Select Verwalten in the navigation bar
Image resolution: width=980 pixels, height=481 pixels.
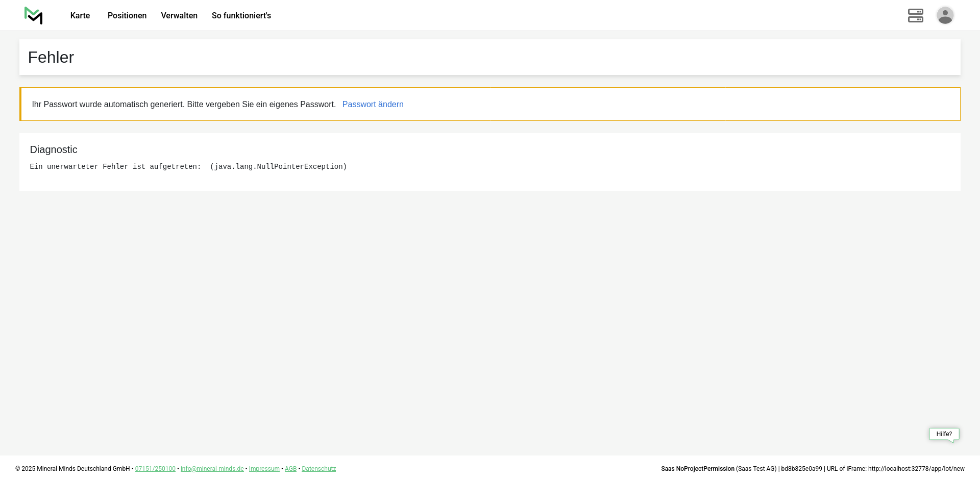(x=179, y=16)
